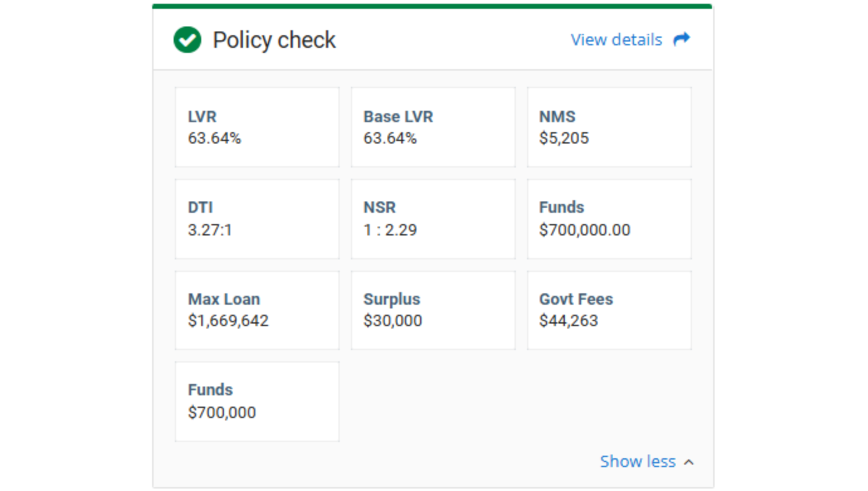This screenshot has width=868, height=491.
Task: Select the DTI tile
Action: pyautogui.click(x=257, y=219)
